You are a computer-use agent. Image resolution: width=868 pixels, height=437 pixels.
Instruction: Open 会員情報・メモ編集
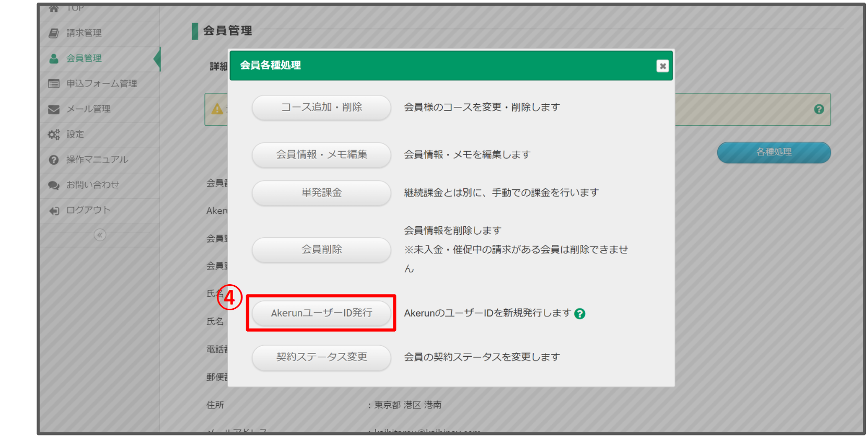(x=321, y=155)
